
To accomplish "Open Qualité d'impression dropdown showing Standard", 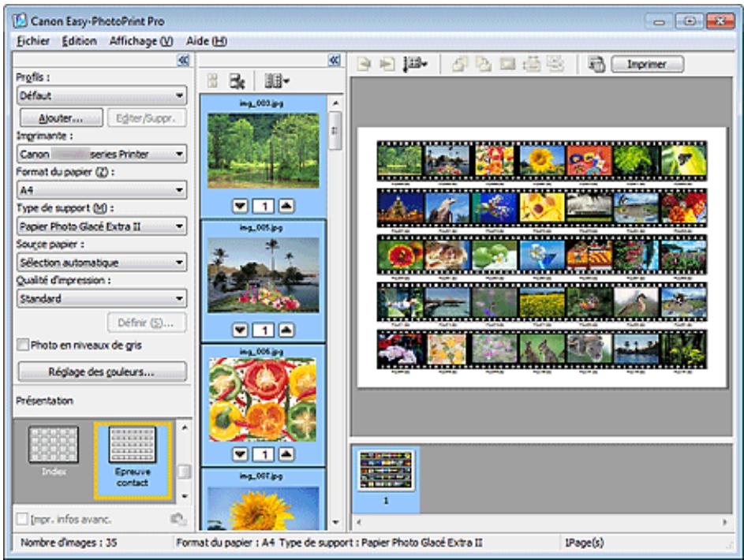I will tap(102, 299).
